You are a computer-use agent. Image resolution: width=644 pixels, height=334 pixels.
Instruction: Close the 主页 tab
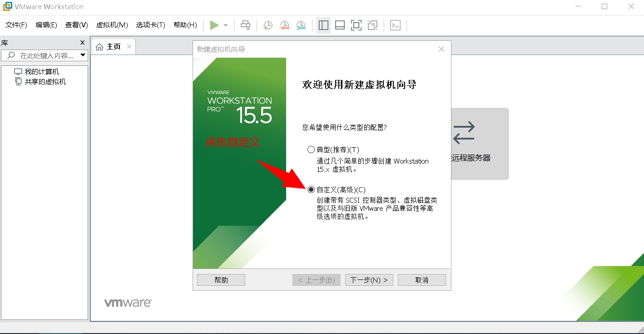[x=129, y=47]
